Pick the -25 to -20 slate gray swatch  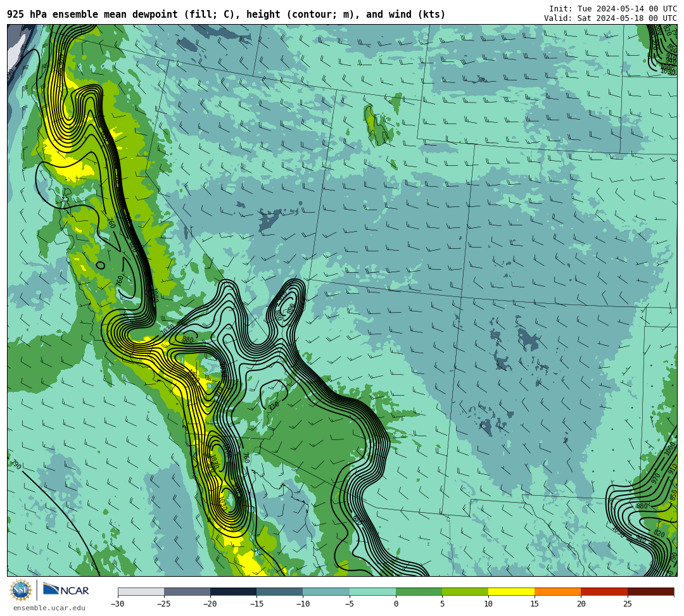187,591
